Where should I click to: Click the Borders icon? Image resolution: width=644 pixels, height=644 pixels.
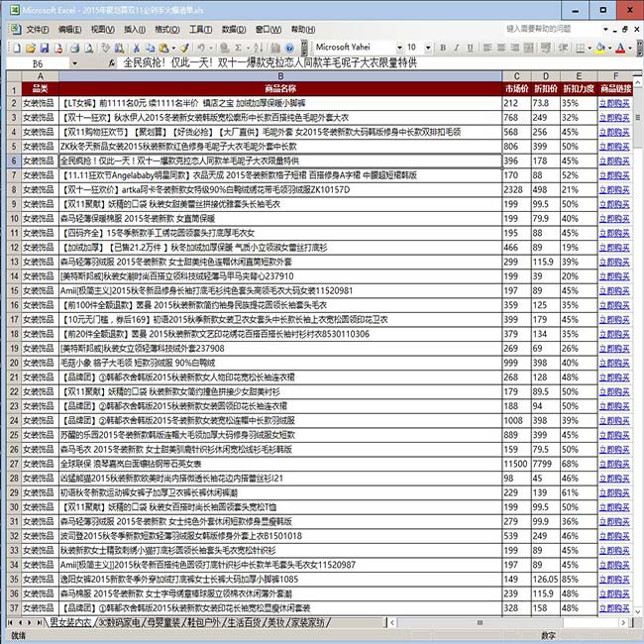(580, 49)
